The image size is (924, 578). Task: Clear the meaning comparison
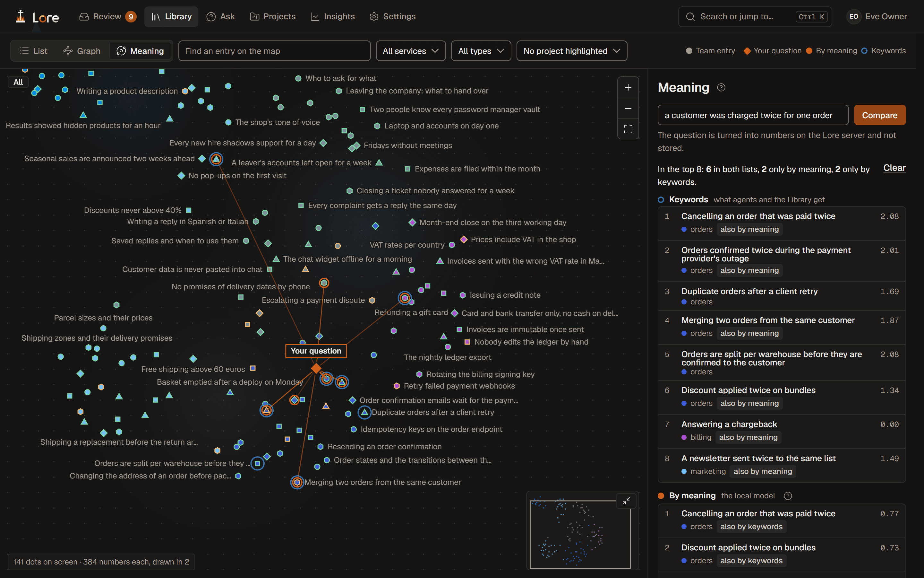pos(894,168)
